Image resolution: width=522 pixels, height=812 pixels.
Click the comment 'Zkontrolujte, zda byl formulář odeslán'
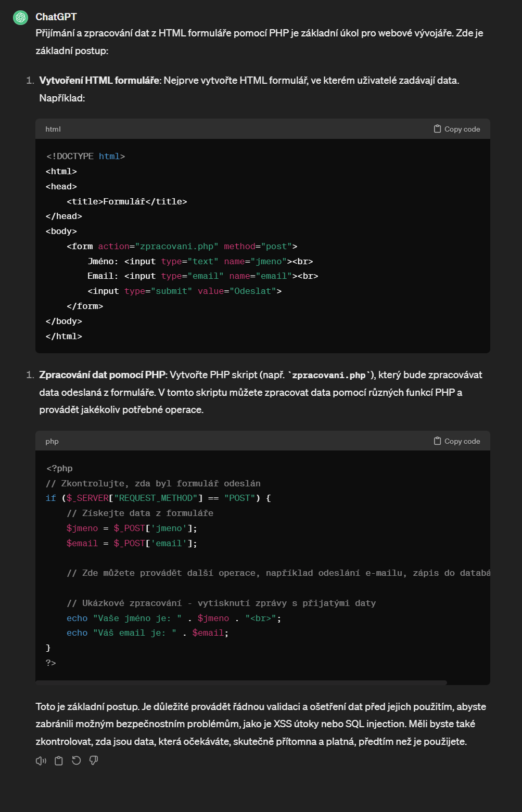click(153, 483)
